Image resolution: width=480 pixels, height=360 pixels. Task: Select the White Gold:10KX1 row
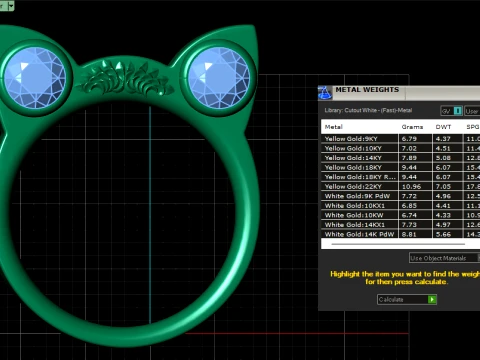pos(400,206)
